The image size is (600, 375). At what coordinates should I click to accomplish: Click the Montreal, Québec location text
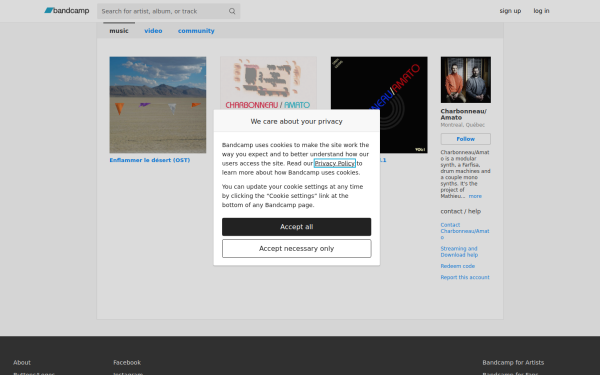(463, 125)
